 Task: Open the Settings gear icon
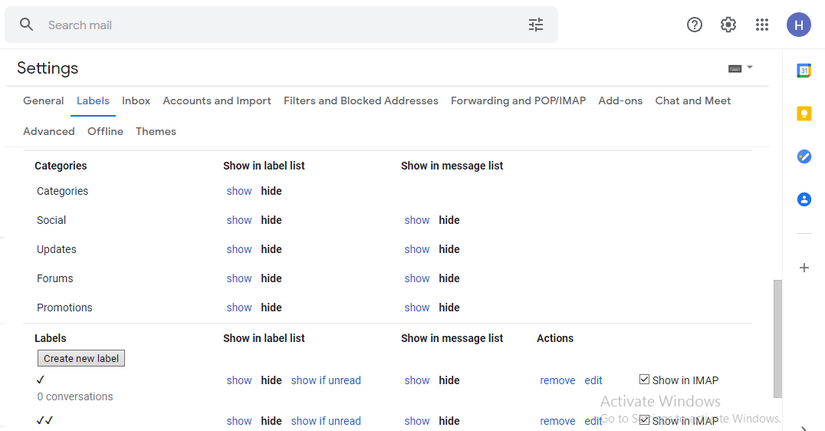(728, 25)
